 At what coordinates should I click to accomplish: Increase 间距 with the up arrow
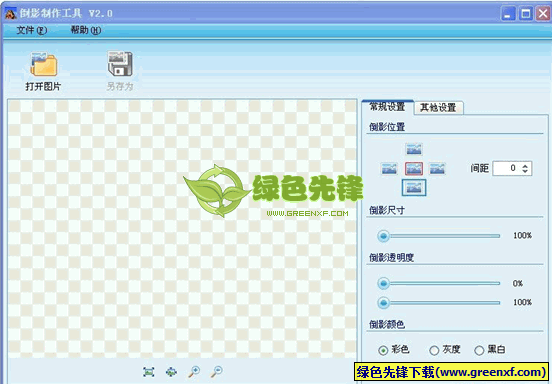(525, 166)
